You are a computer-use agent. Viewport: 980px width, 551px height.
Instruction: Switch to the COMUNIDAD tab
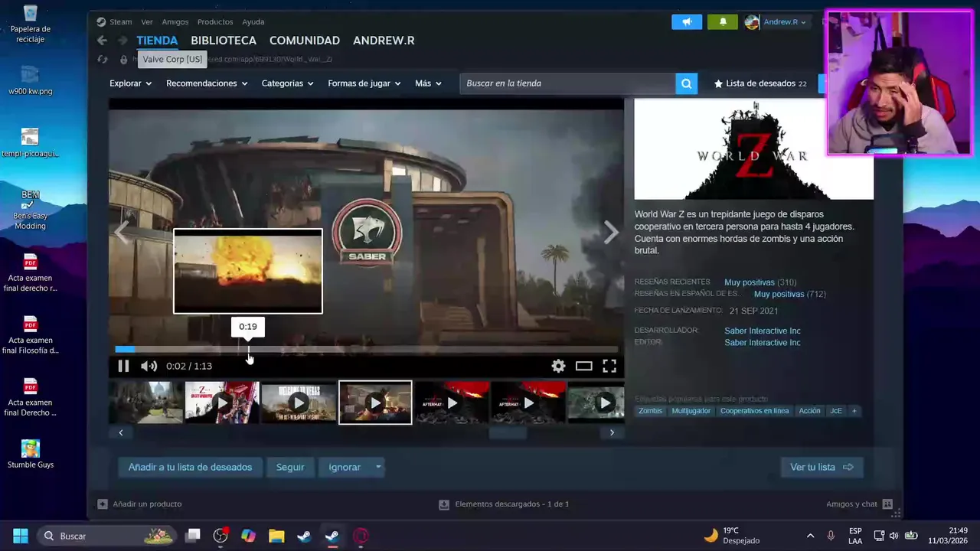point(305,41)
